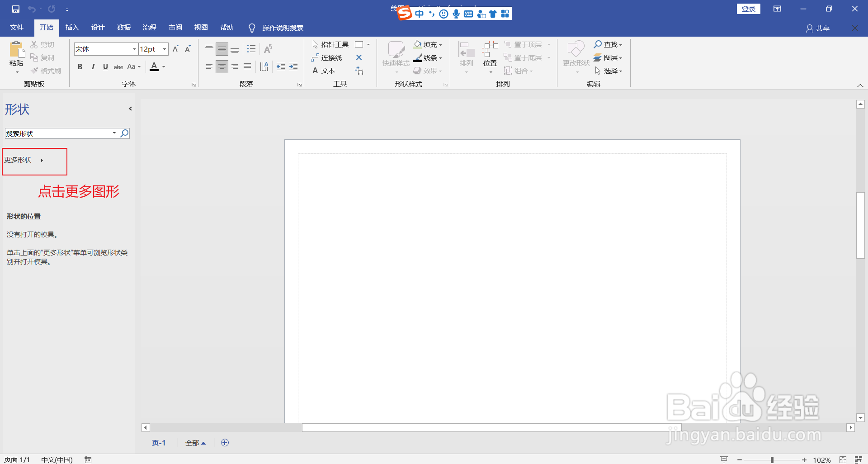The image size is (868, 464).
Task: Toggle left text alignment
Action: click(209, 67)
